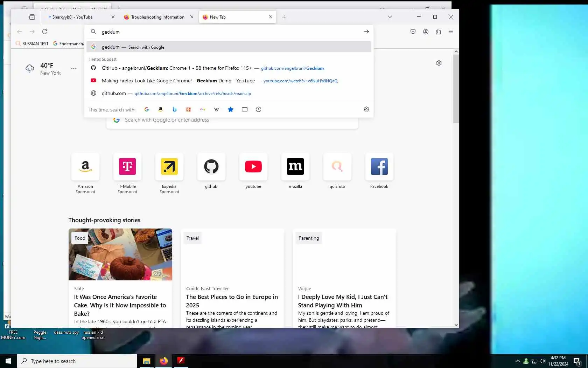The height and width of the screenshot is (368, 588).
Task: Open the GitHub angelbruni/Geckium suggestion
Action: (x=229, y=68)
